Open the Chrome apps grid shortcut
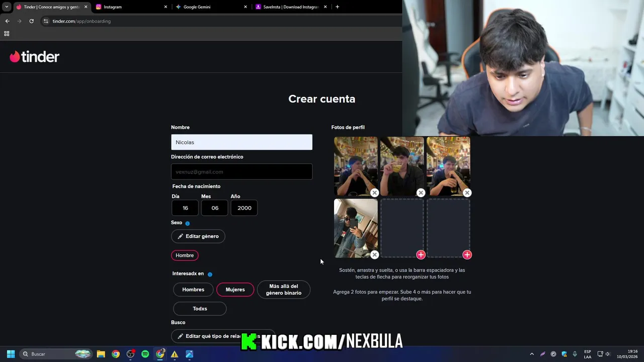Viewport: 644px width, 362px height. 7,34
